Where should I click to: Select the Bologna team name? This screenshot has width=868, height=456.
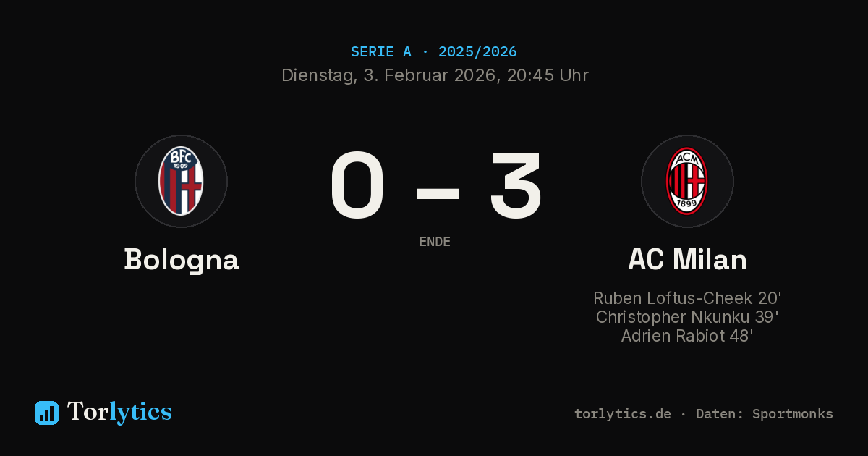(x=181, y=260)
